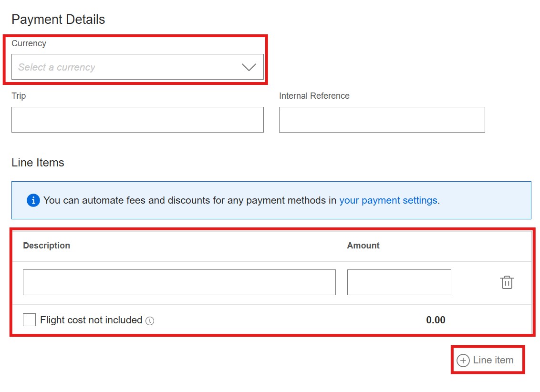The width and height of the screenshot is (540, 392).
Task: Focus the line item Amount field
Action: [399, 282]
